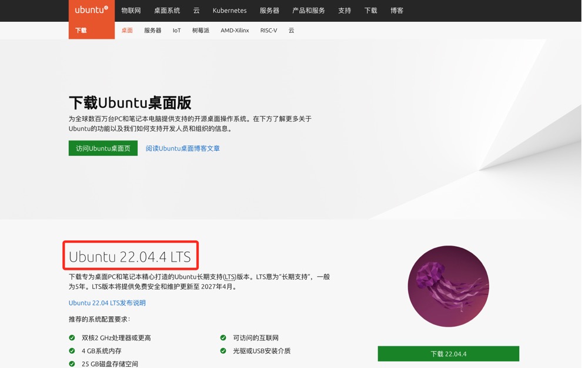Click the 25 GB磁盘存储空间 requirement text
This screenshot has width=588, height=368.
[110, 364]
